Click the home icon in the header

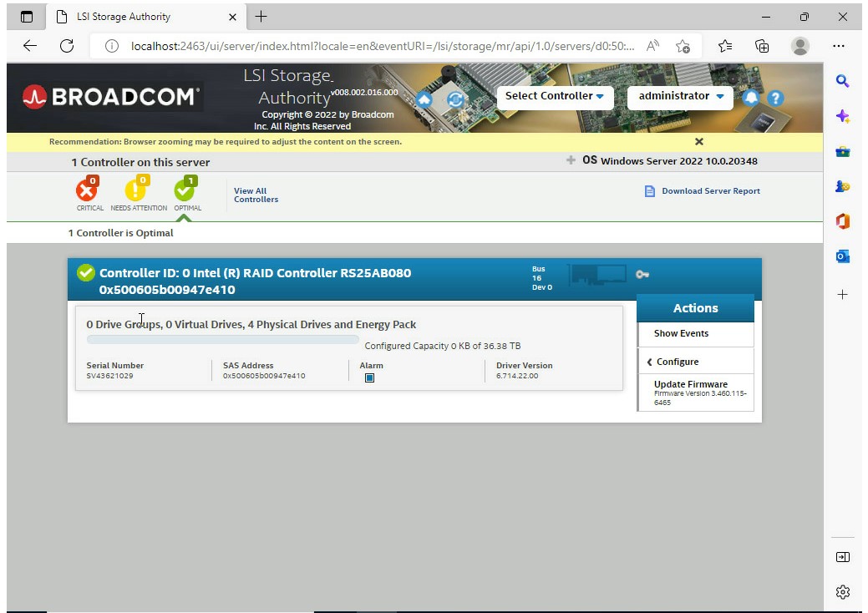click(424, 100)
